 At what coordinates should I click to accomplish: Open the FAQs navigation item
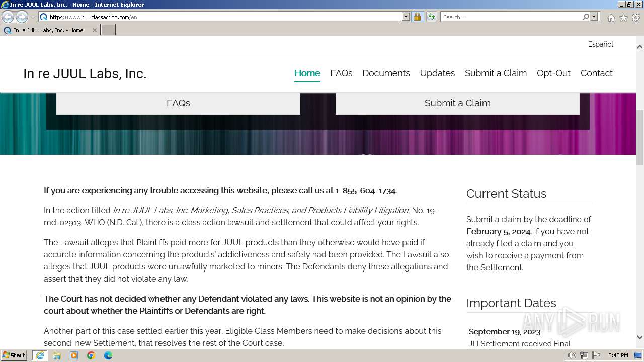click(x=341, y=73)
